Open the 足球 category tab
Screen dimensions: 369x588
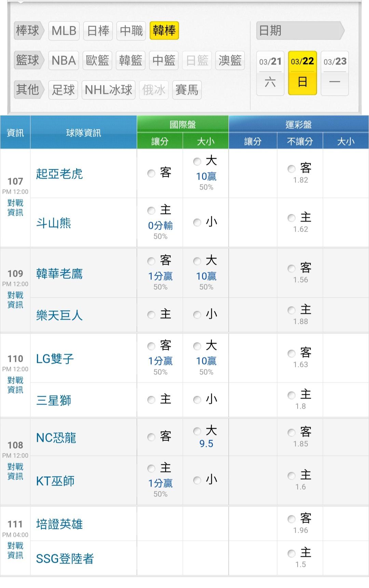click(63, 90)
